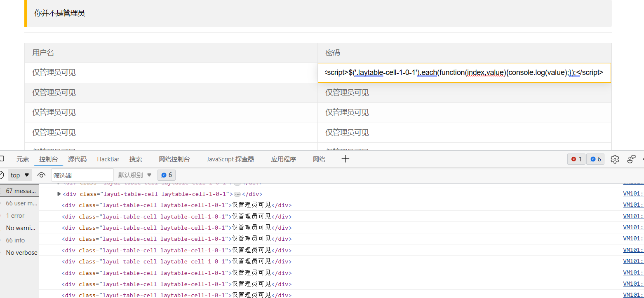Open the top context selector dropdown

[x=20, y=175]
